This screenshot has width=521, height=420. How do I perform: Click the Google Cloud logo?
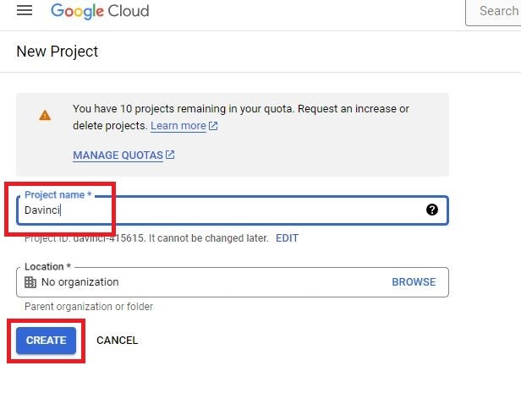(100, 11)
